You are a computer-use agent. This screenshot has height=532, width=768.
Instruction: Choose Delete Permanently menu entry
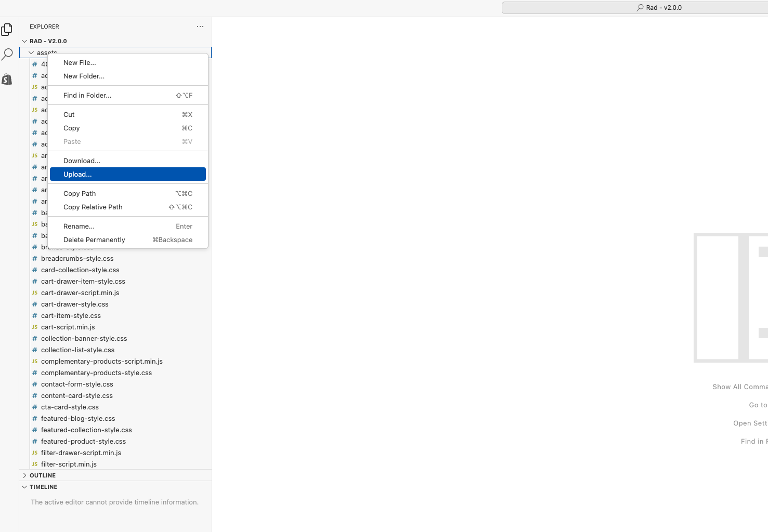94,240
